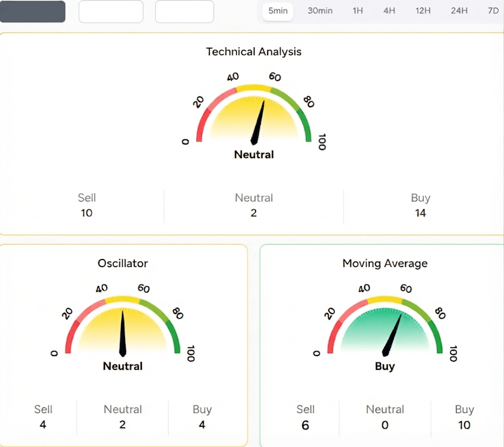Click Buy count 10 in Moving Average
The height and width of the screenshot is (447, 504).
[464, 425]
